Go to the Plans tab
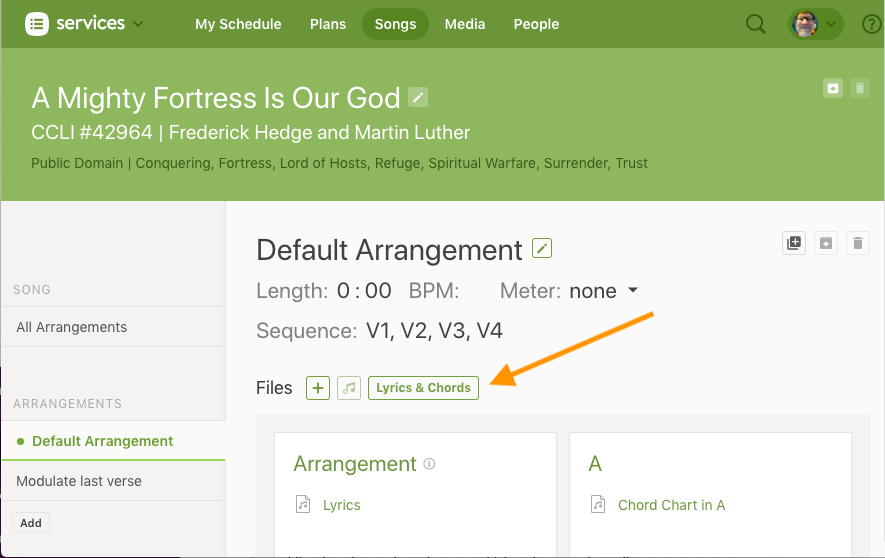 pos(328,24)
